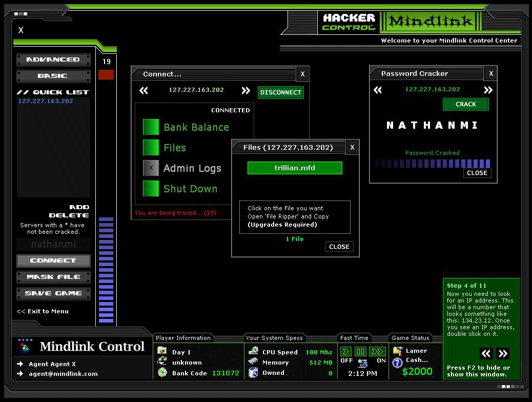This screenshot has width=532, height=402.
Task: Click the icon next to unknown
Action: coord(162,361)
